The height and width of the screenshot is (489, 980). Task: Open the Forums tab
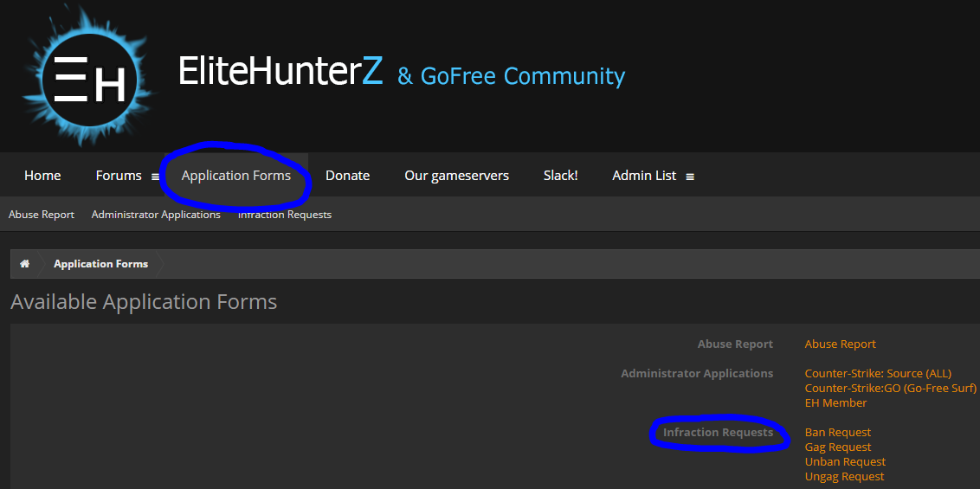click(119, 176)
